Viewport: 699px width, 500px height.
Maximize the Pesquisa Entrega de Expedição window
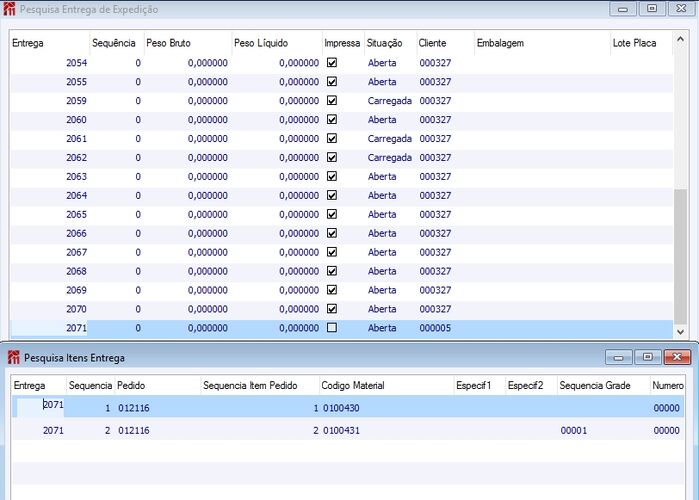(652, 9)
